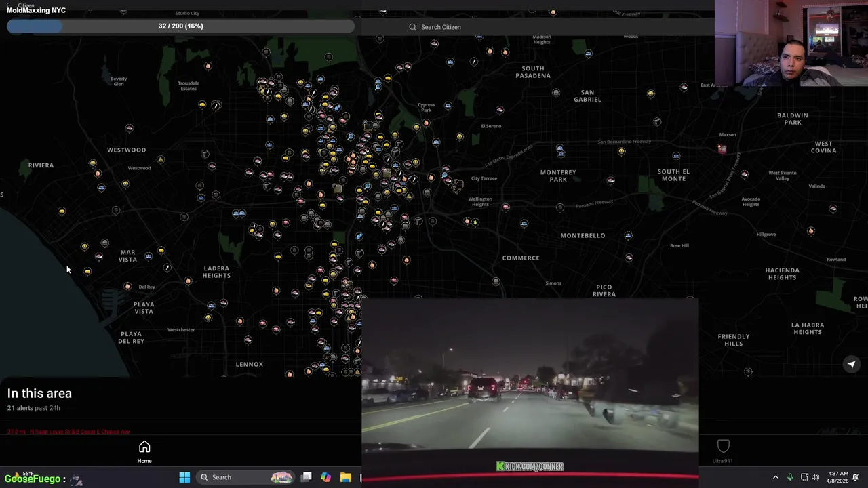This screenshot has height=488, width=868.
Task: Recenter map with the location arrow button
Action: click(x=852, y=364)
